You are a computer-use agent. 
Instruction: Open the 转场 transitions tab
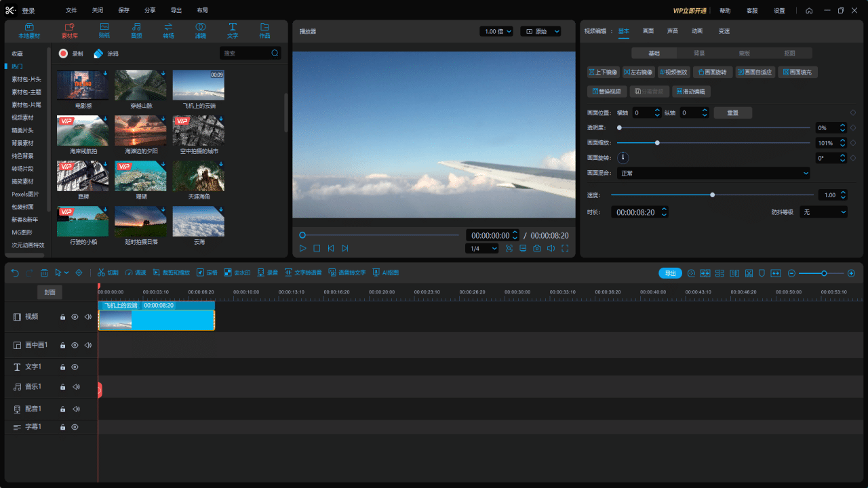[x=169, y=30]
